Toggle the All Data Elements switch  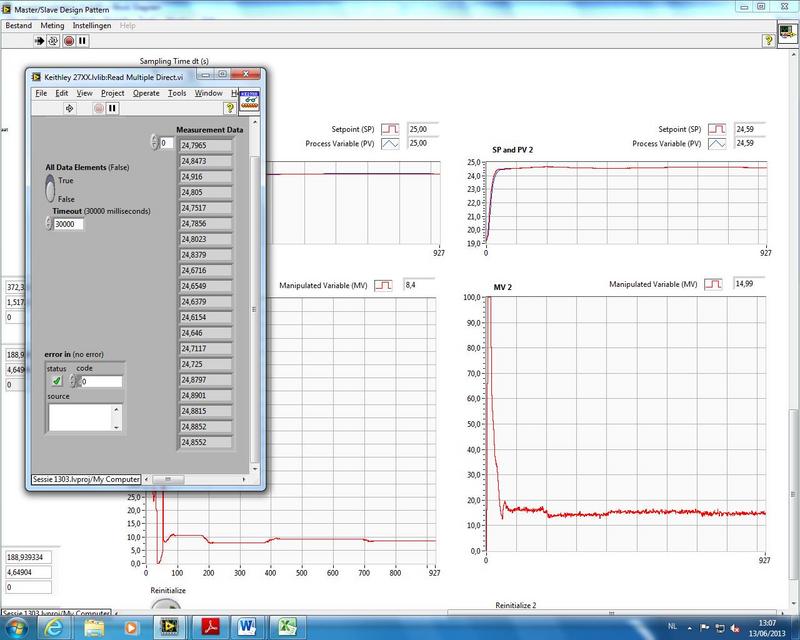pos(52,187)
